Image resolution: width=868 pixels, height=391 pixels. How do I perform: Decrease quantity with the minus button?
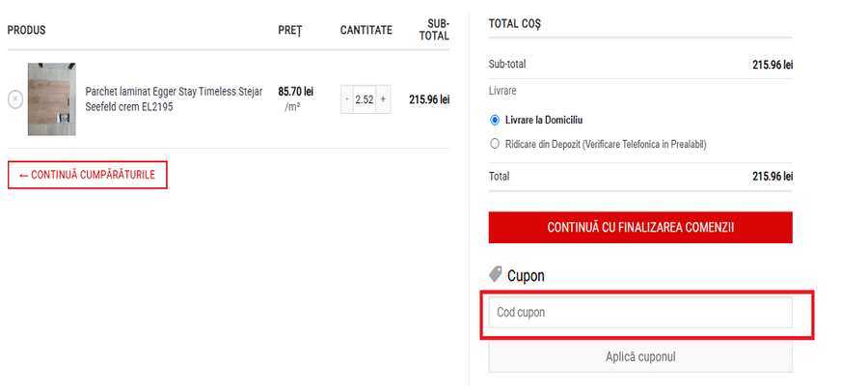click(x=347, y=98)
